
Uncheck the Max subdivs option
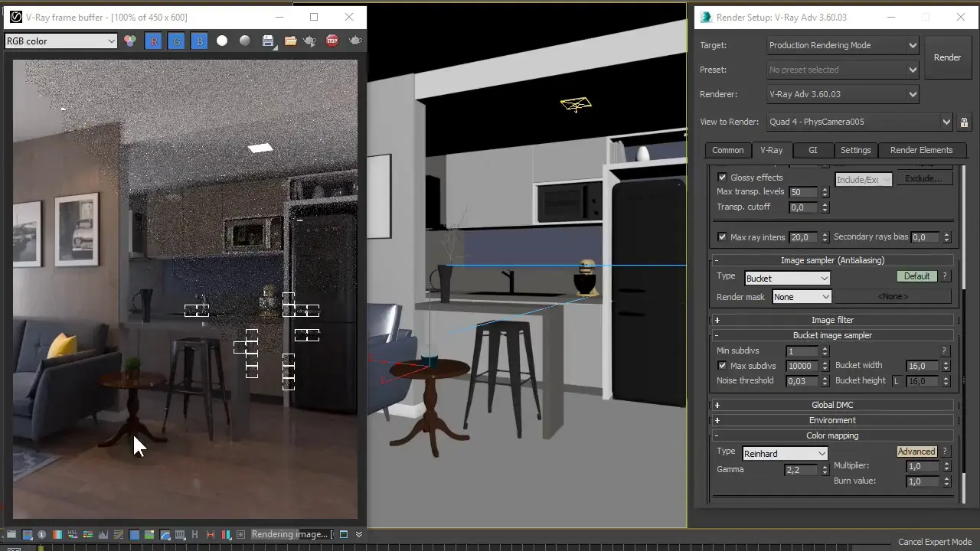point(722,366)
